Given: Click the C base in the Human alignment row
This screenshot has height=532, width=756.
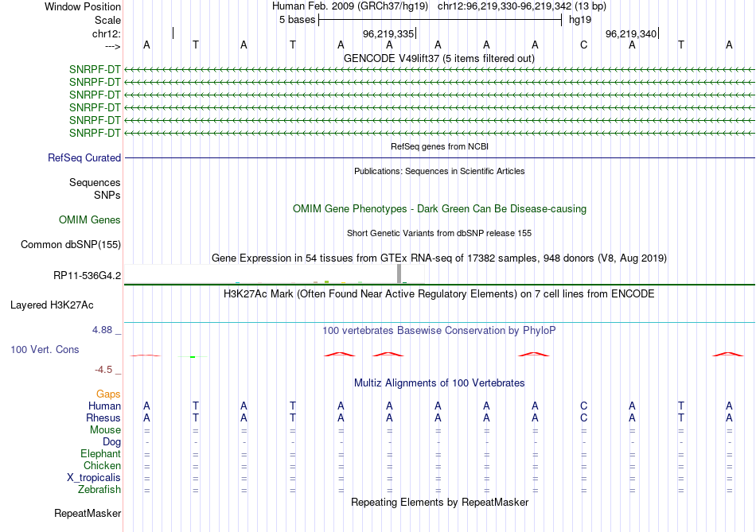Looking at the screenshot, I should coord(583,406).
